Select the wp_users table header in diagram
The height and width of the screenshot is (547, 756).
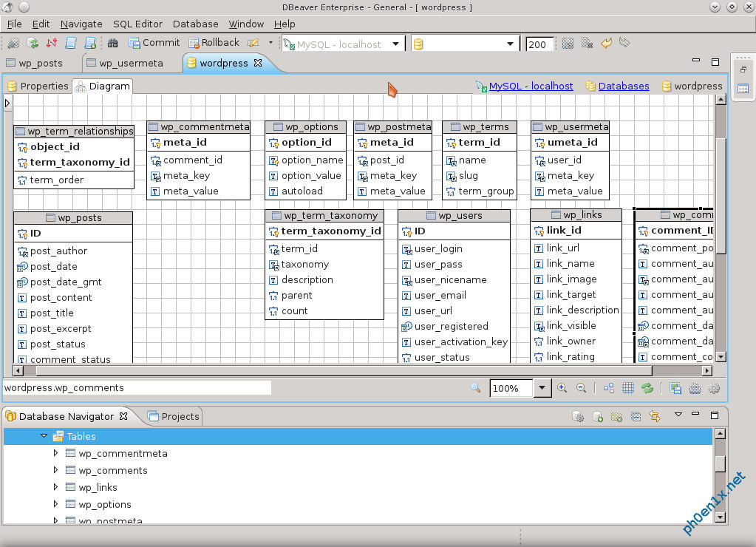pyautogui.click(x=454, y=216)
